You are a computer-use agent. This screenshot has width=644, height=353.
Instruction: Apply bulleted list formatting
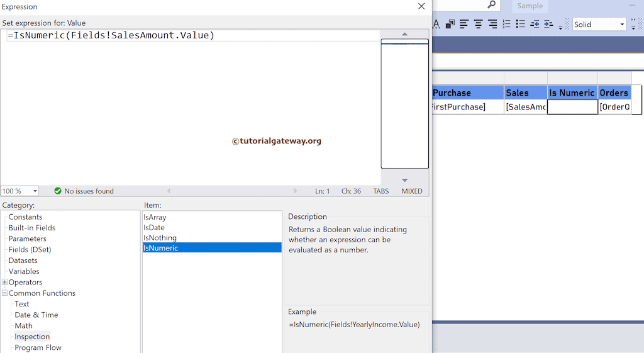pyautogui.click(x=520, y=25)
